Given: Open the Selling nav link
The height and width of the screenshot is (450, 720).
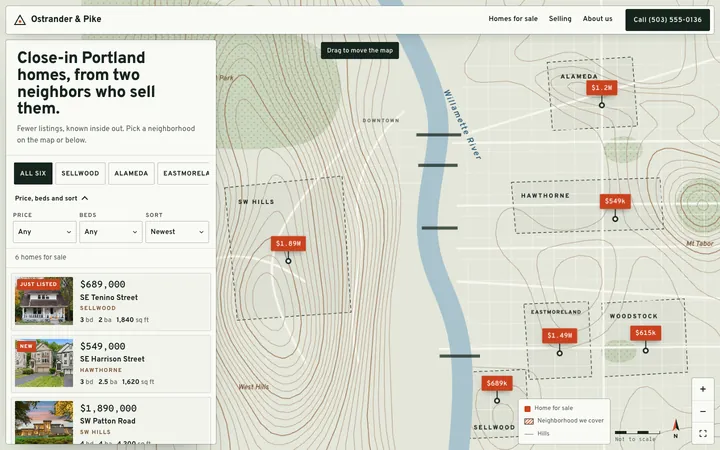Looking at the screenshot, I should coord(560,19).
